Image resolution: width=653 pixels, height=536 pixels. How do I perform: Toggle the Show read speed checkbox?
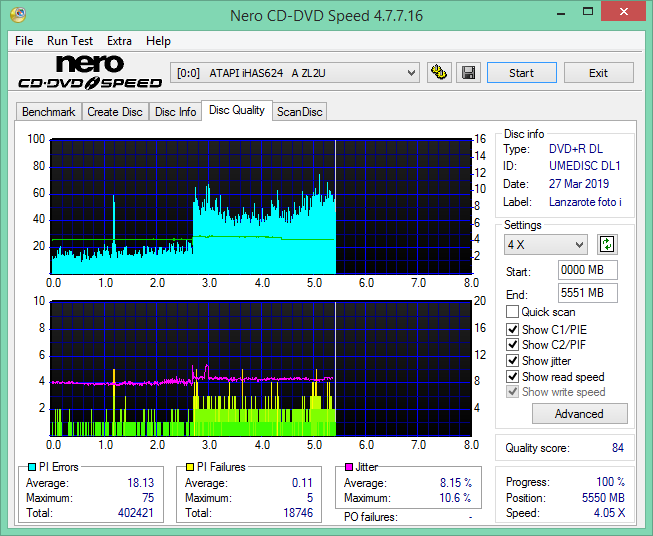[x=512, y=376]
